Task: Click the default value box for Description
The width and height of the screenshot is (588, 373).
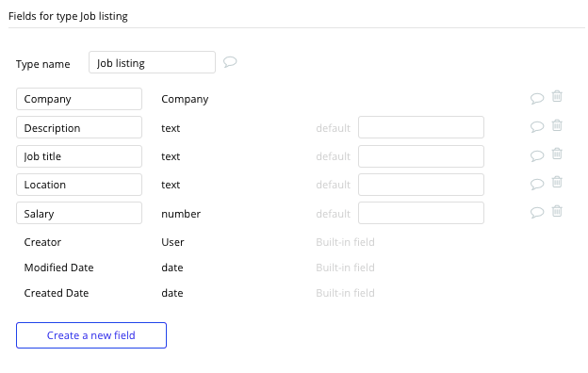Action: [x=421, y=127]
